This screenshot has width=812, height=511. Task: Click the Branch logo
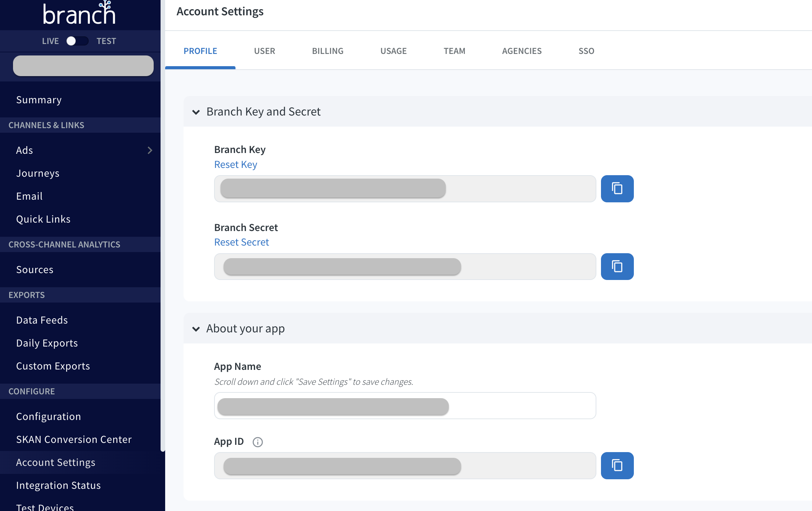(x=79, y=13)
